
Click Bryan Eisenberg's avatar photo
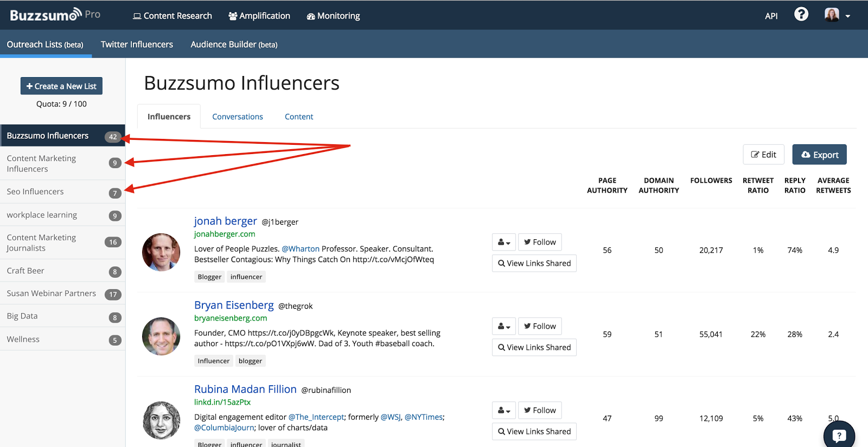click(x=161, y=336)
